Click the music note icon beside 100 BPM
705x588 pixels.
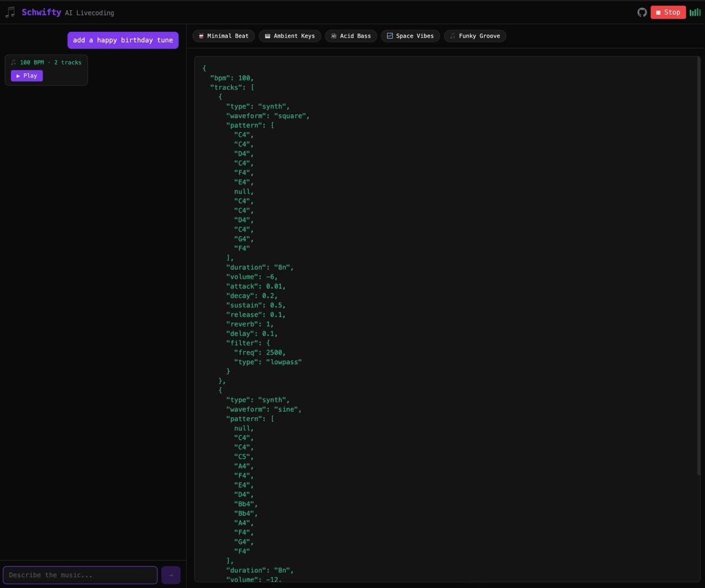click(x=13, y=62)
